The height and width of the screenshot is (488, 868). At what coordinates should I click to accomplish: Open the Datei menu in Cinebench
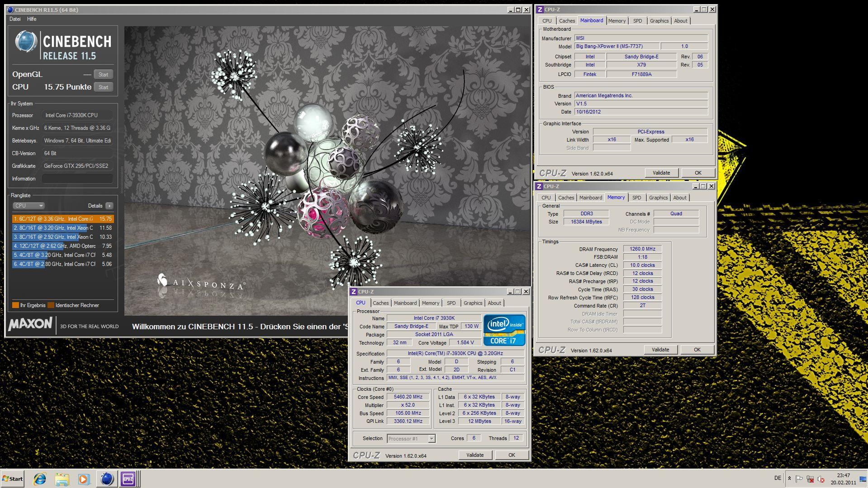[15, 19]
